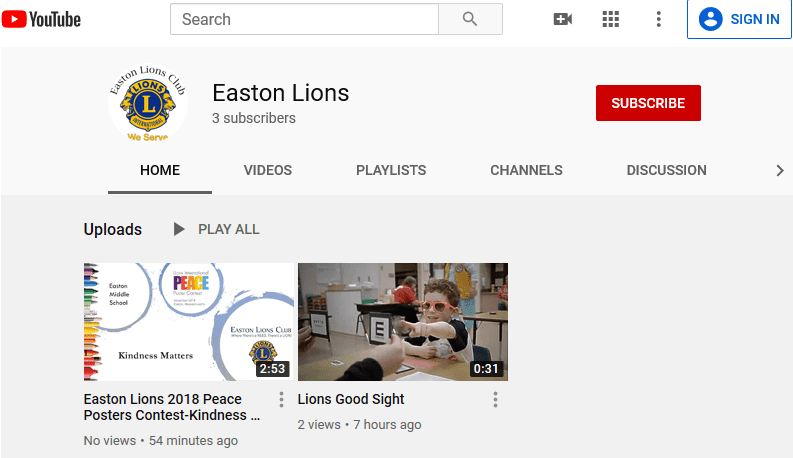Click '2 views • 7 hours ago' text
The height and width of the screenshot is (458, 793).
(360, 425)
